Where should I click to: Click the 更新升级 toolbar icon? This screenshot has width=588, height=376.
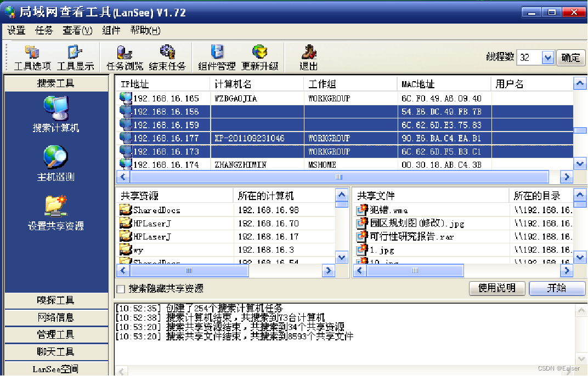tap(259, 58)
